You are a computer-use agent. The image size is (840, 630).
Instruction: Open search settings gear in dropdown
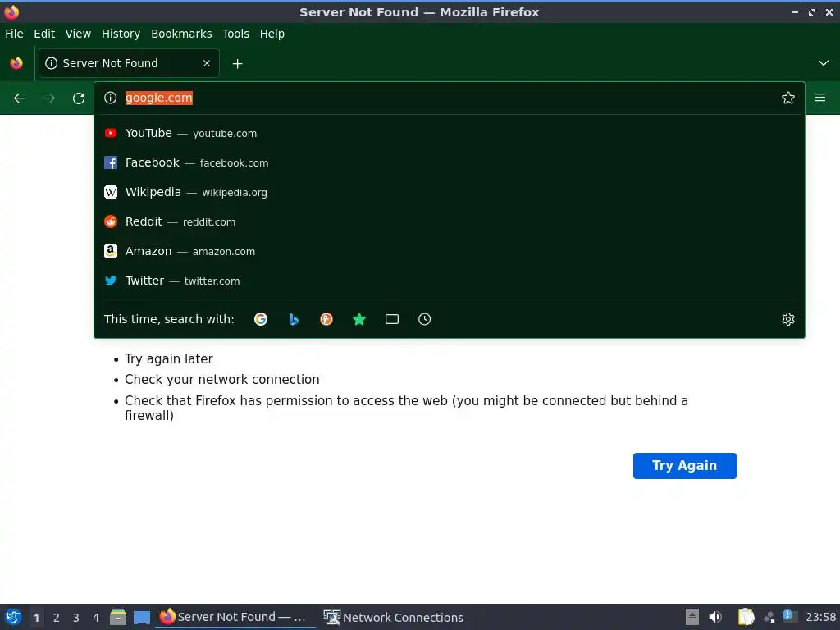(x=788, y=319)
